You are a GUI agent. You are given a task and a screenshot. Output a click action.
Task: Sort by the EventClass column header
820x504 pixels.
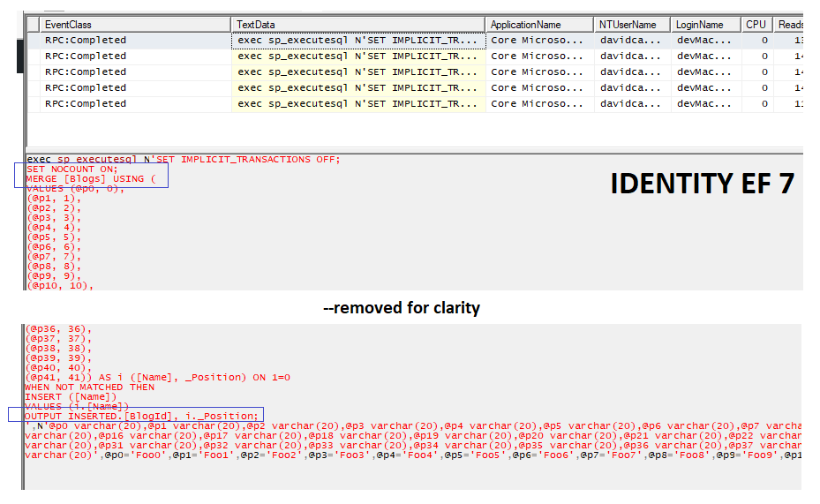[135, 25]
